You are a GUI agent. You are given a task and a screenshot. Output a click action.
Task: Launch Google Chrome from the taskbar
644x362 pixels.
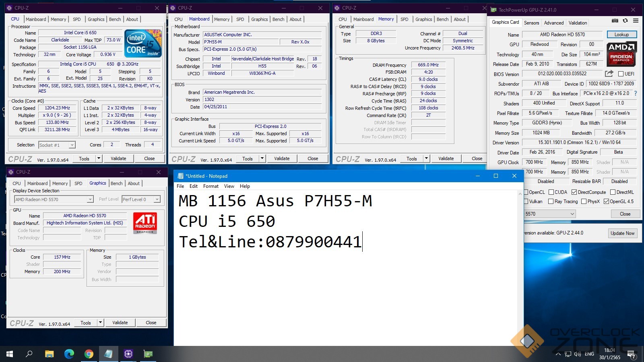coord(89,354)
